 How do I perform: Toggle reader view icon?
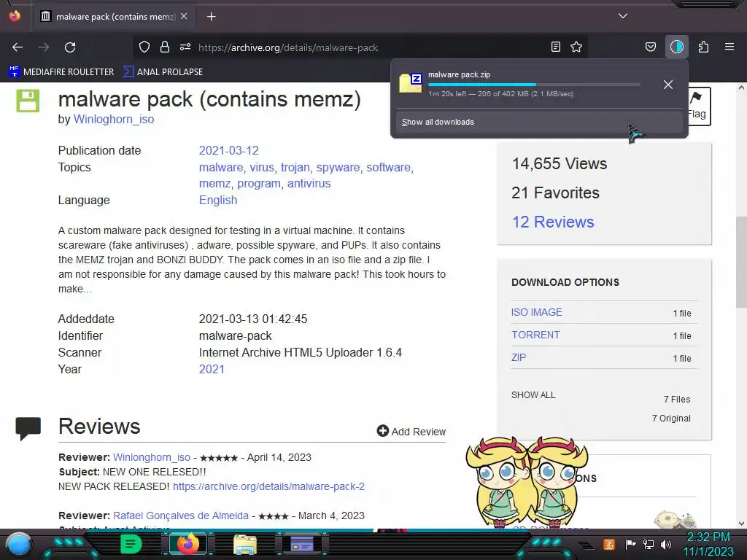coord(555,47)
